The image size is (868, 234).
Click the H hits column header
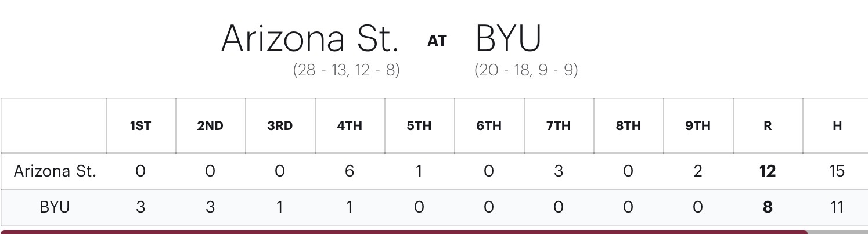(837, 126)
